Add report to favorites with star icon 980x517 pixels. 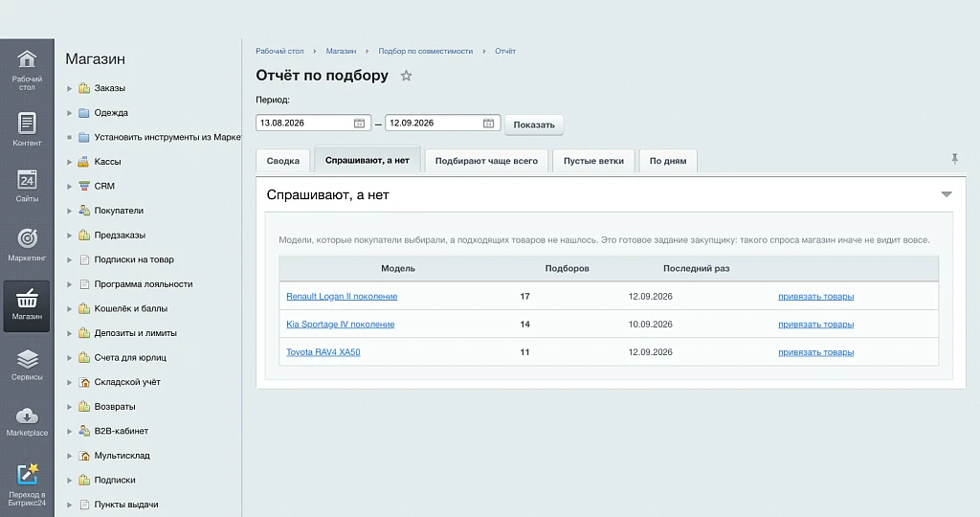[x=406, y=76]
